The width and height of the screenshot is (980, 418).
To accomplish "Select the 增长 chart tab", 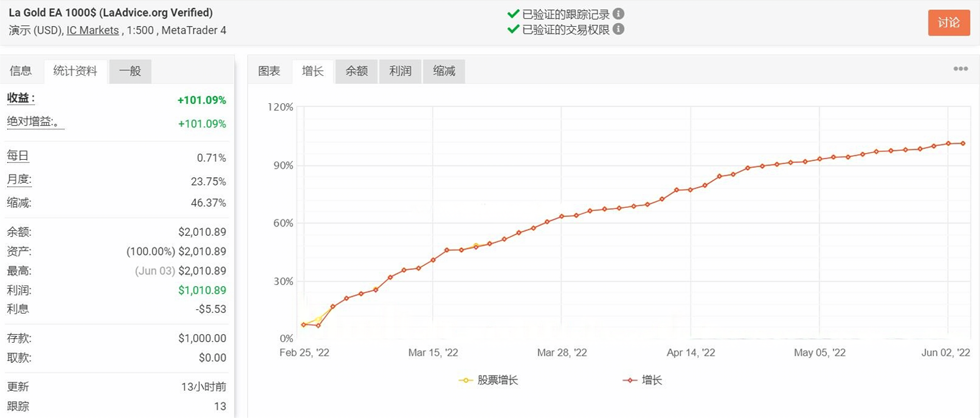I will tap(313, 71).
